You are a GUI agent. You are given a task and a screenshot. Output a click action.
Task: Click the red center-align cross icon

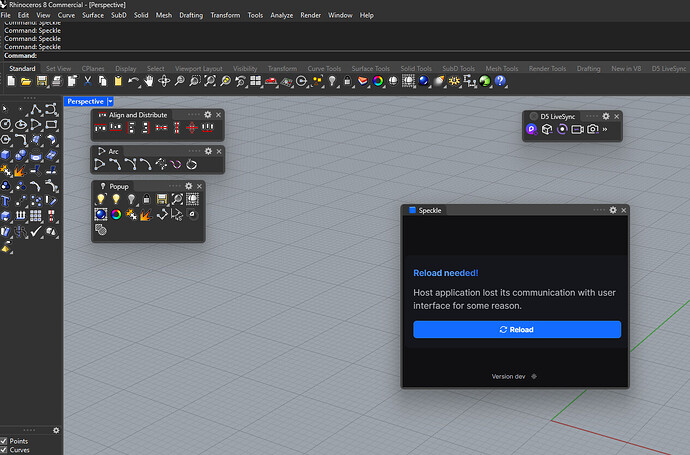click(x=192, y=128)
